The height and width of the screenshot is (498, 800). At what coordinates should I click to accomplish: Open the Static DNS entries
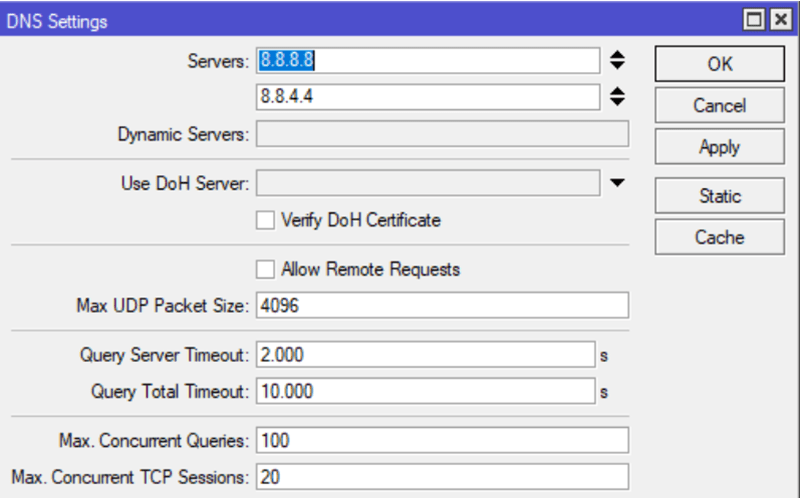(719, 196)
